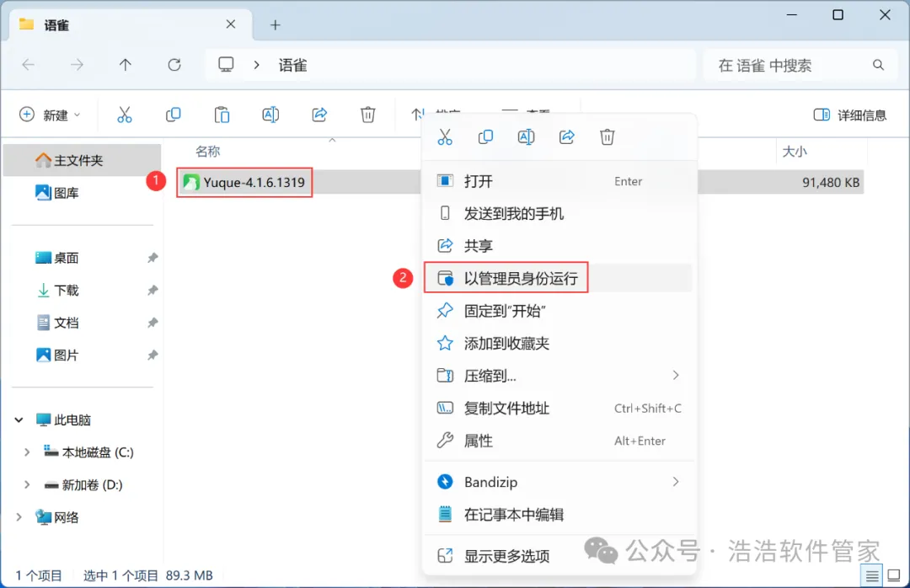Select 以管理员身份运行 in the context menu

[x=560, y=278]
